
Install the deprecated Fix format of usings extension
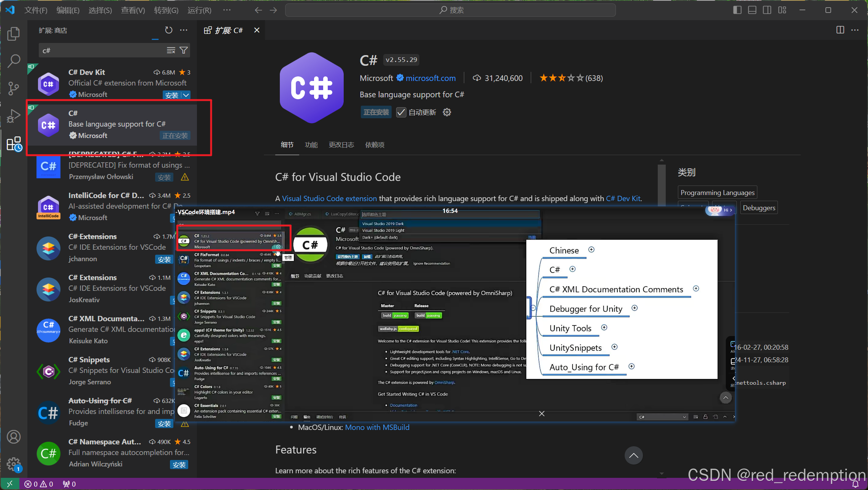click(164, 177)
